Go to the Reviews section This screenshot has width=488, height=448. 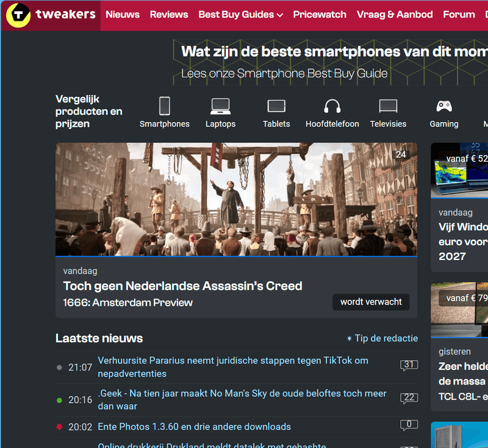pos(169,15)
